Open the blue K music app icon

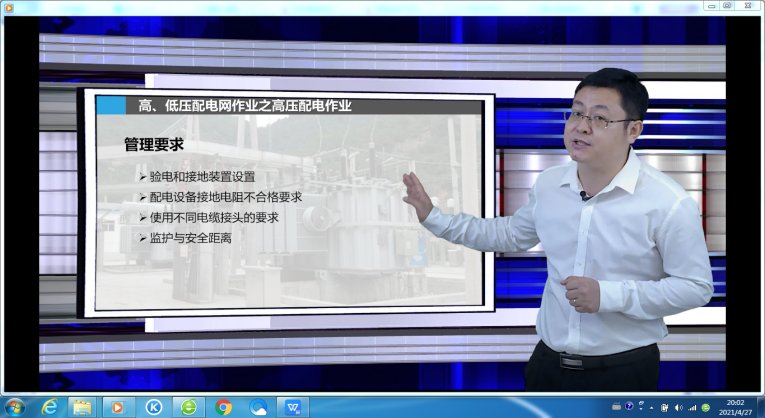coord(154,407)
